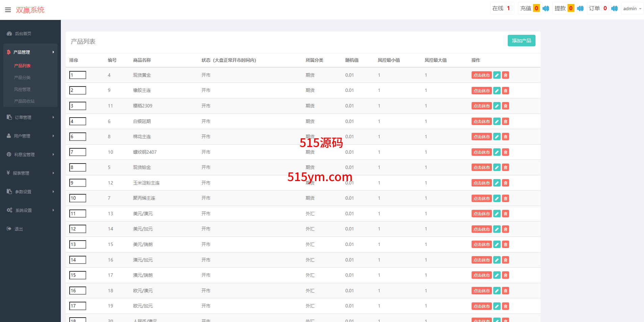
Task: Click the hamburger menu icon
Action: pos(8,10)
